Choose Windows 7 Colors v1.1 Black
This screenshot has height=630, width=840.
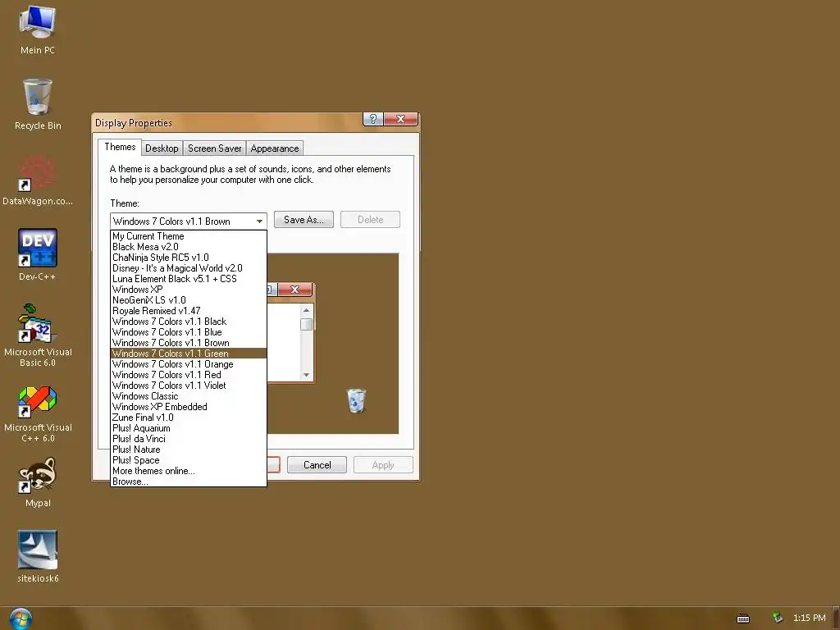[x=189, y=322]
